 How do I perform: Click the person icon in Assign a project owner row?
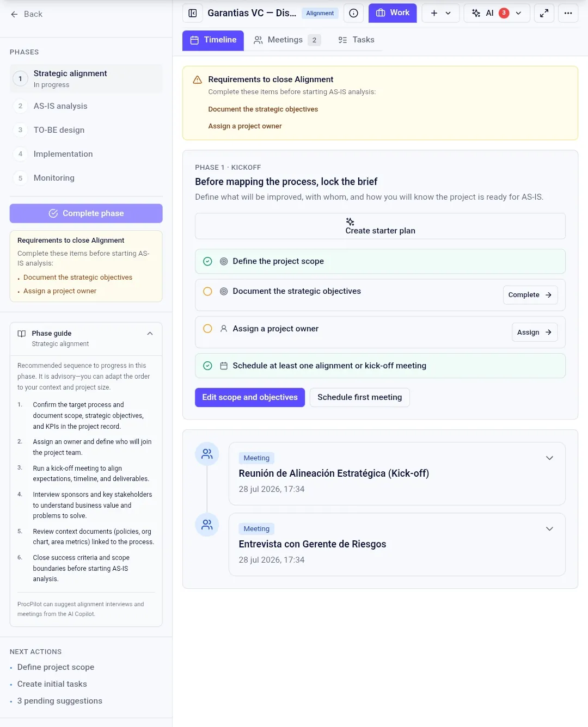point(224,329)
